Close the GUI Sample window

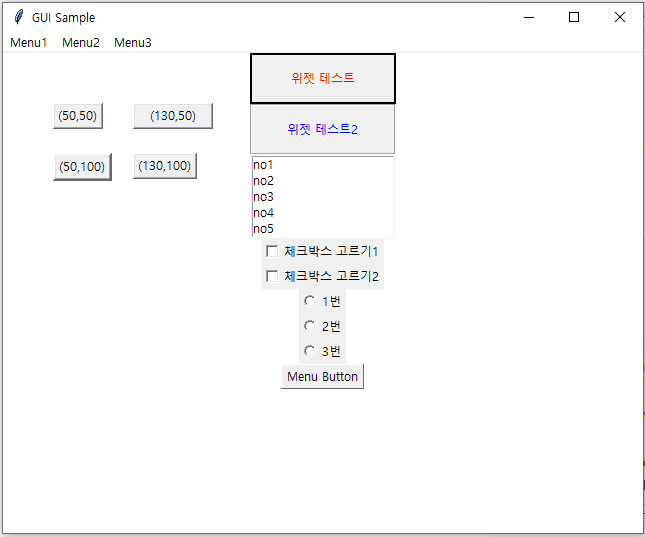click(x=619, y=17)
